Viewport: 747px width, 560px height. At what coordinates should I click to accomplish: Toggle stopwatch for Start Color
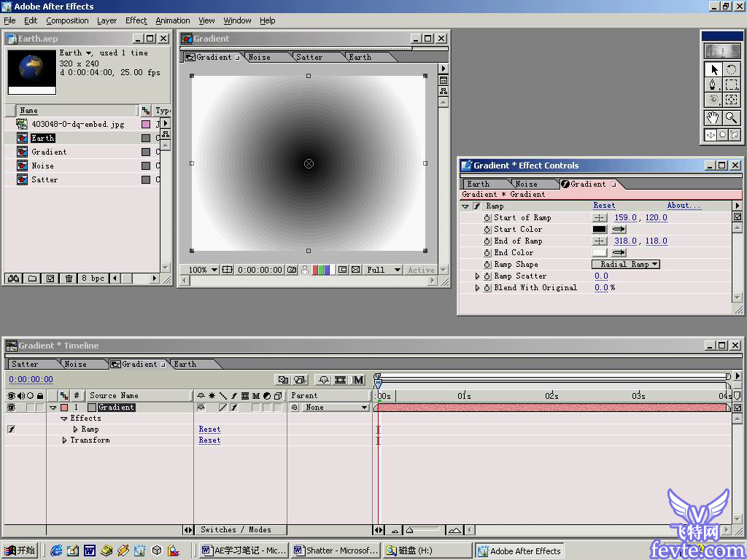coord(487,230)
